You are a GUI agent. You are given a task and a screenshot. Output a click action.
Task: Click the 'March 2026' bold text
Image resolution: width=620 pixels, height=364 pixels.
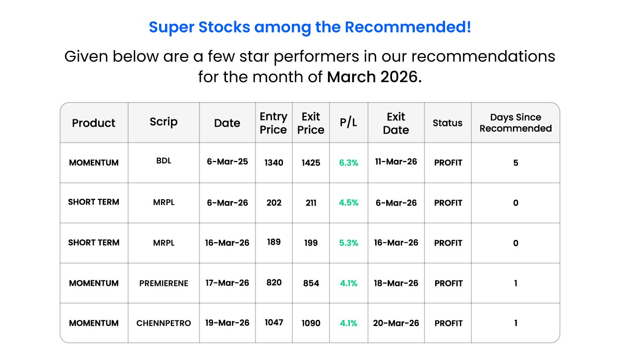point(374,77)
